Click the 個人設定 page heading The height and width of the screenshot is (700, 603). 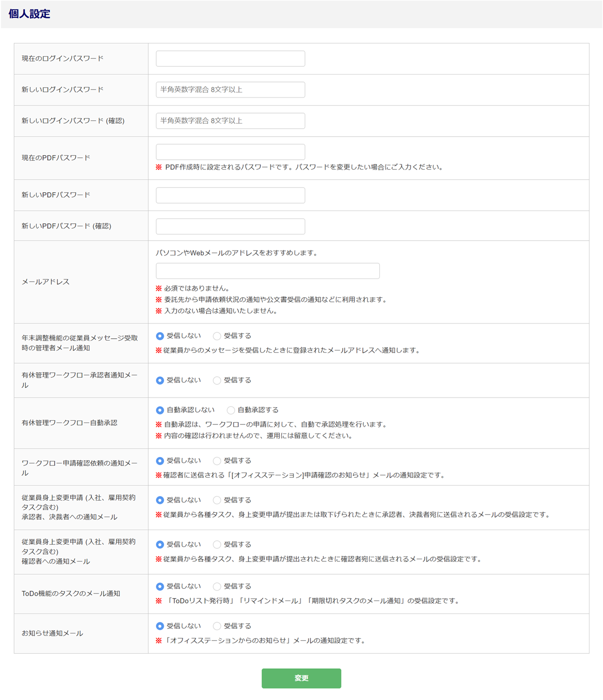29,14
